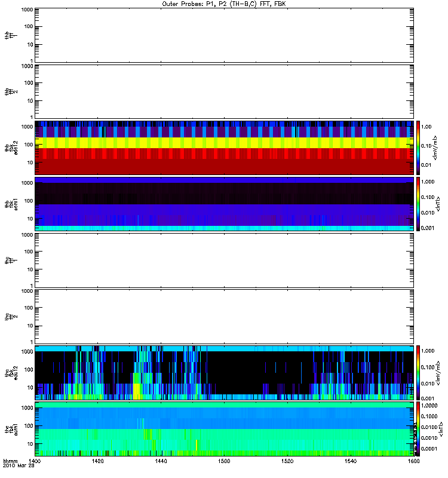Click the 'hhmm' time format label

pyautogui.click(x=10, y=461)
